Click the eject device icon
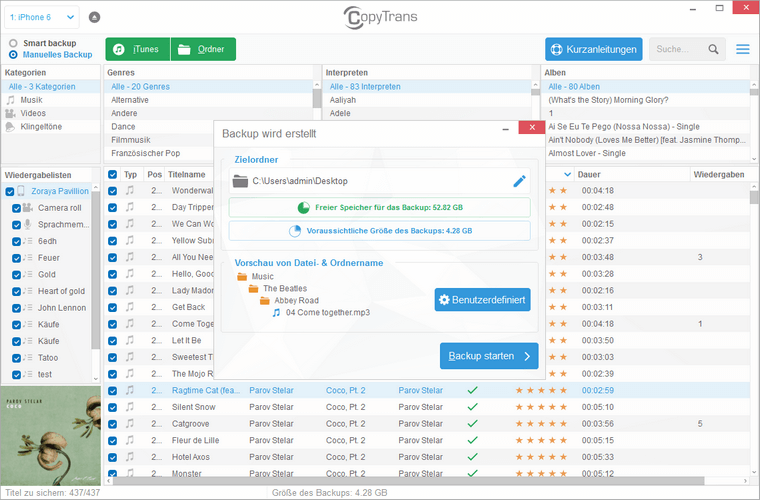Screen dimensions: 760x500 coord(95,17)
